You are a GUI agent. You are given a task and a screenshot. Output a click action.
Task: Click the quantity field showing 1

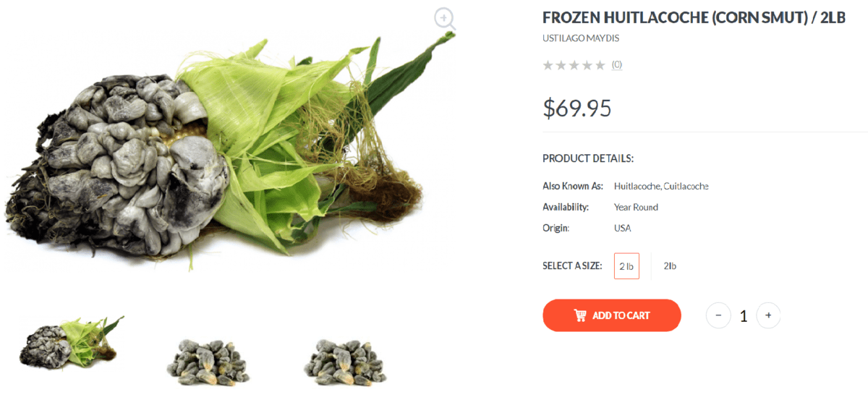[x=744, y=316]
